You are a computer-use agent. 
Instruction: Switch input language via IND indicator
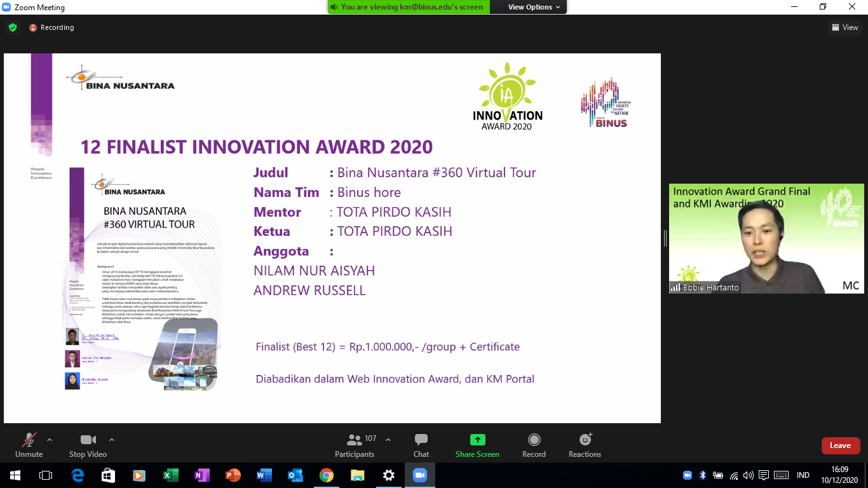pos(803,475)
